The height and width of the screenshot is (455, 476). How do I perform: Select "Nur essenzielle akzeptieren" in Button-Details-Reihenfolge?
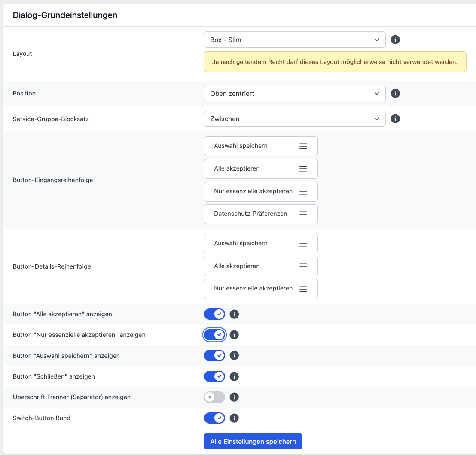click(x=253, y=289)
